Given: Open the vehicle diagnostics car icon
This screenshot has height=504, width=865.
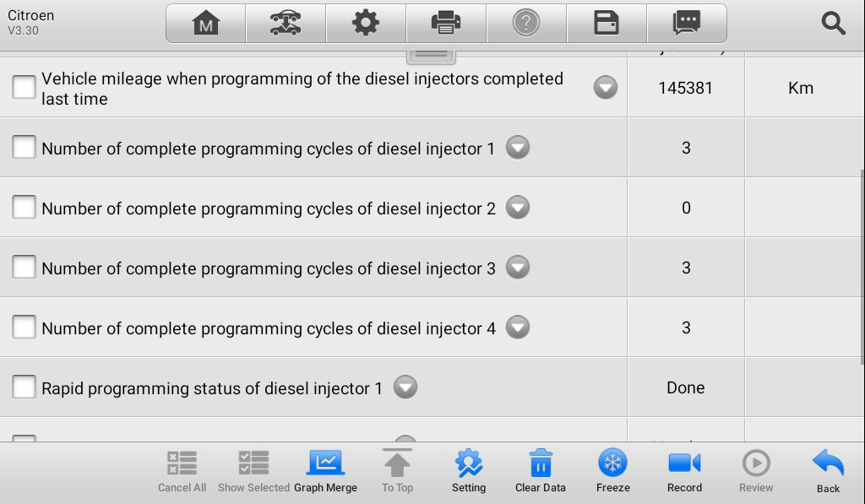Looking at the screenshot, I should point(286,23).
